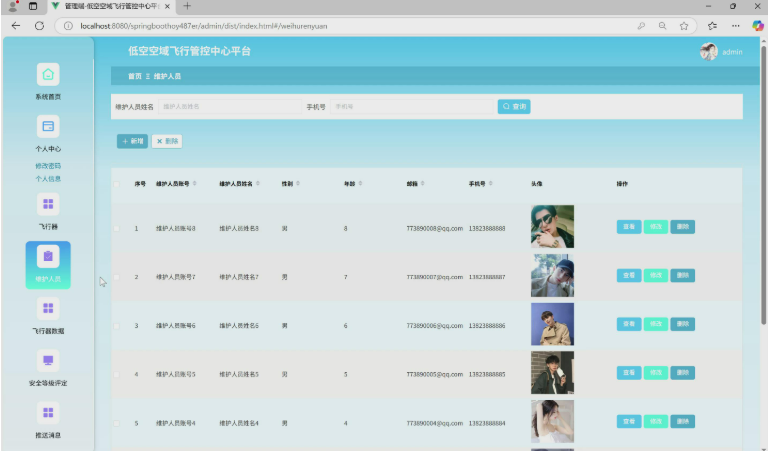Check the checkbox for row 4
This screenshot has height=451, width=768.
pos(116,374)
